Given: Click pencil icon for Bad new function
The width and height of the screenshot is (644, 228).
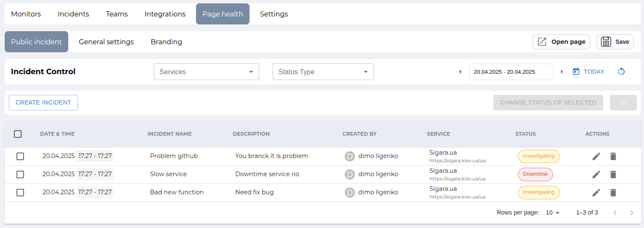Looking at the screenshot, I should click(596, 193).
